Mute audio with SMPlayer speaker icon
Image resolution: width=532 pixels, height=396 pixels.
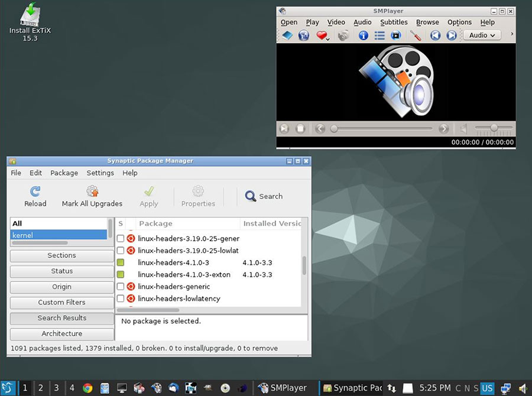click(463, 129)
